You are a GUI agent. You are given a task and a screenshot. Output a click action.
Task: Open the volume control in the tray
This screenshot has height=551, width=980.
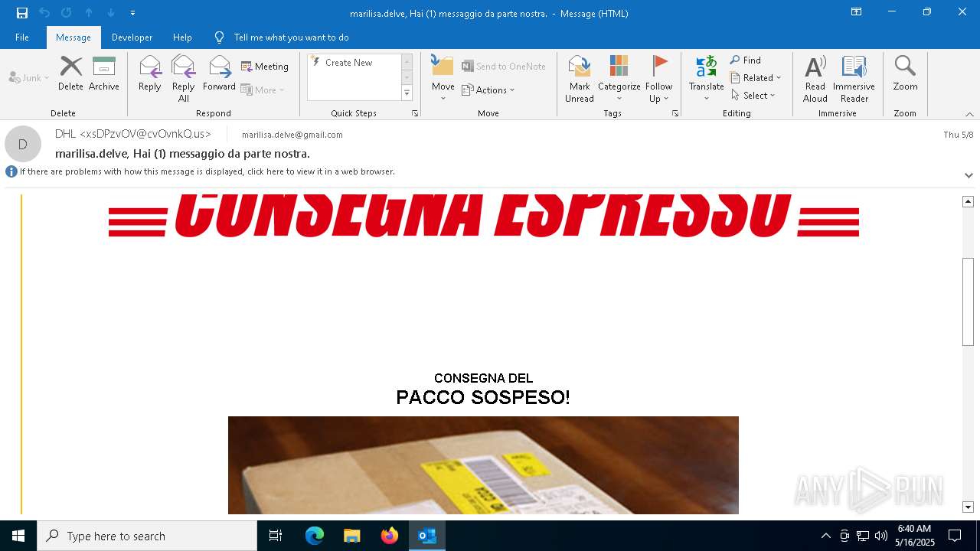click(881, 536)
